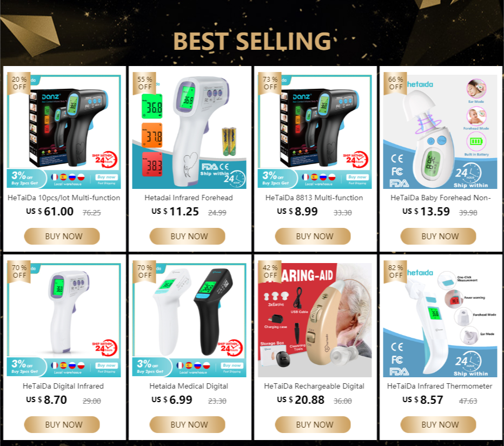This screenshot has height=446, width=504.
Task: Buy the HeTaiDa Infrared Thermometer at $8.57
Action: click(439, 424)
